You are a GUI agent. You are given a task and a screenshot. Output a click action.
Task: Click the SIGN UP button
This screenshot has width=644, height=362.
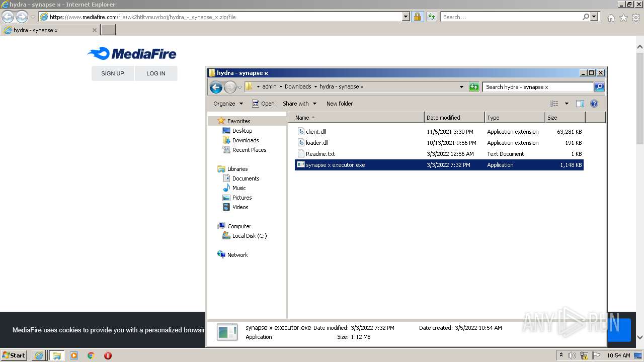click(x=113, y=73)
